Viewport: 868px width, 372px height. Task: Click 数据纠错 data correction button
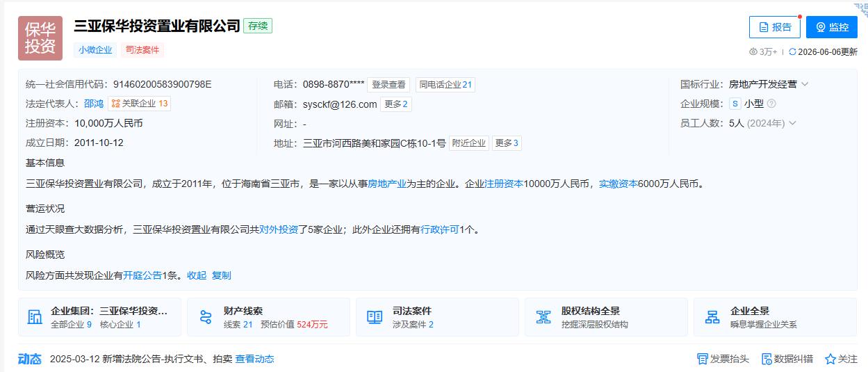point(787,359)
